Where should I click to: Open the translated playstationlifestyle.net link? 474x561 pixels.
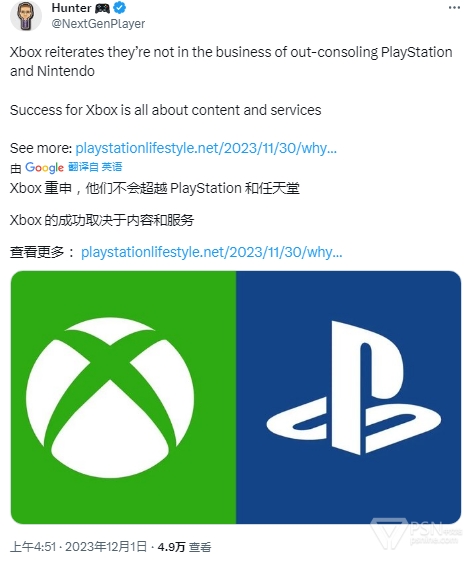click(211, 252)
